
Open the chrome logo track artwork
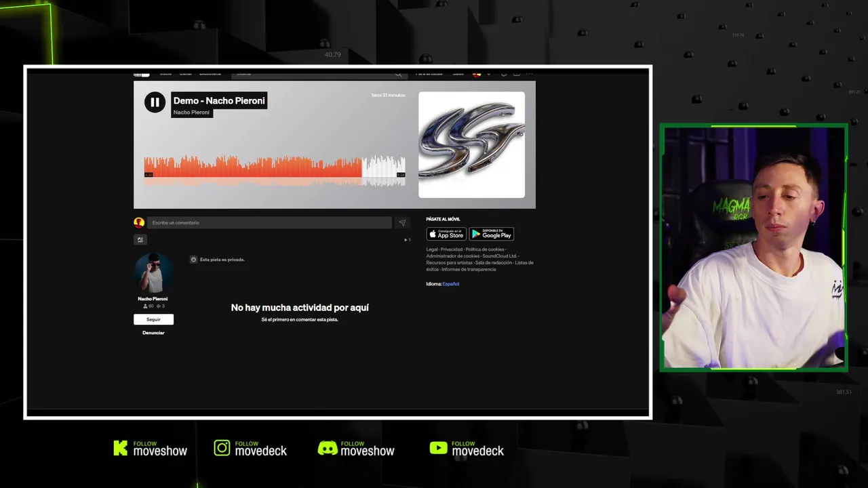(471, 144)
